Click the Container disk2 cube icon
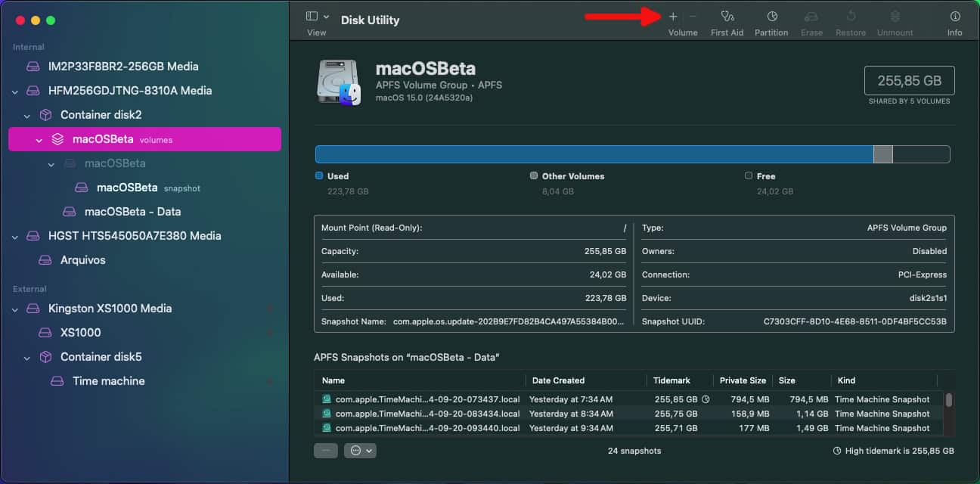Image resolution: width=980 pixels, height=484 pixels. pyautogui.click(x=45, y=115)
